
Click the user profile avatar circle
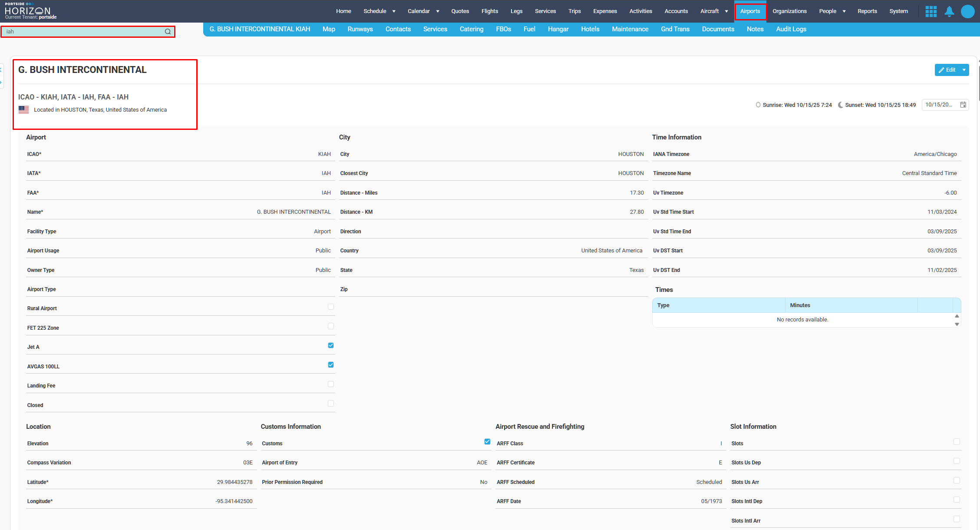(967, 11)
